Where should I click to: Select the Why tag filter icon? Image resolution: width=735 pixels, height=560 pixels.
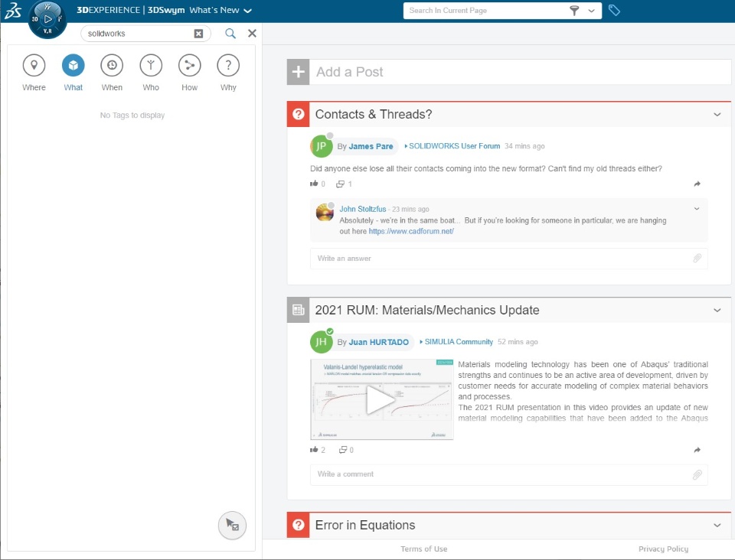(228, 66)
